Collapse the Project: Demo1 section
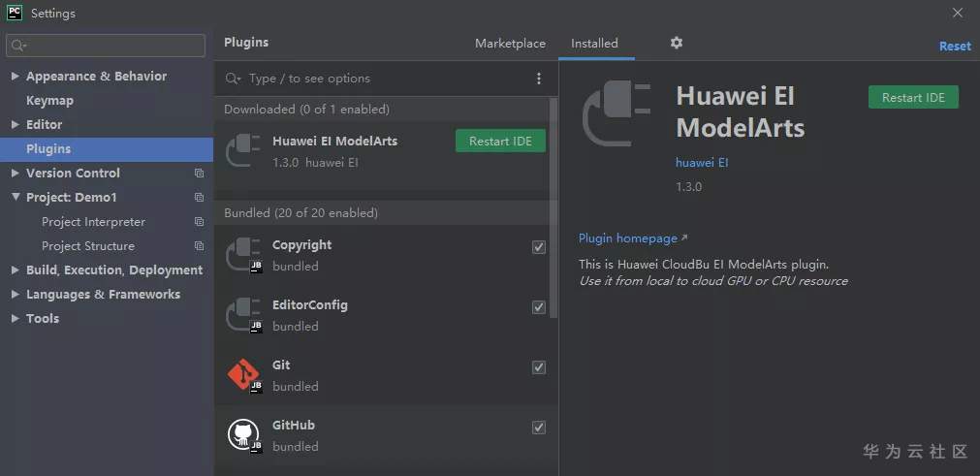The image size is (980, 476). click(x=15, y=198)
